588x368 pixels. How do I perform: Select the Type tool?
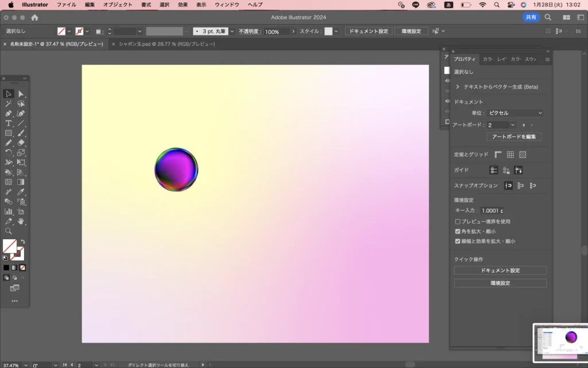[x=9, y=123]
